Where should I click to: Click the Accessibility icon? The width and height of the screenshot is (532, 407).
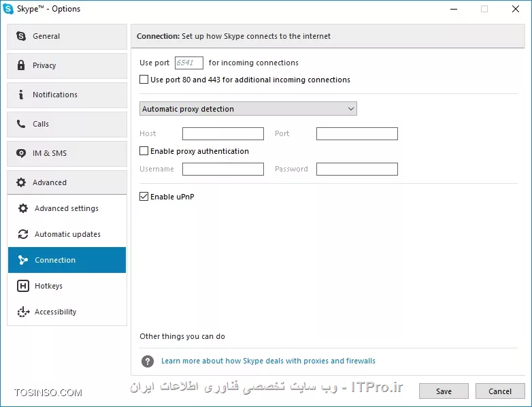[23, 312]
